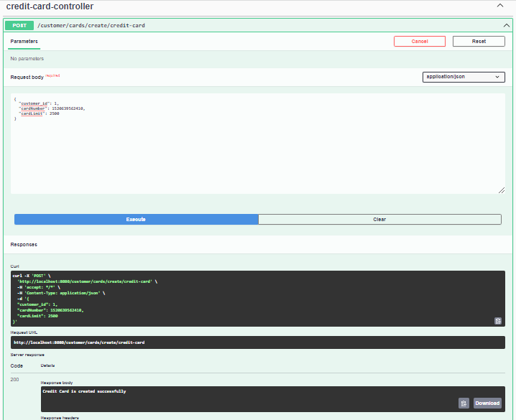This screenshot has height=420, width=516.
Task: Click the "cardNumber" line in request body
Action: [x=52, y=108]
